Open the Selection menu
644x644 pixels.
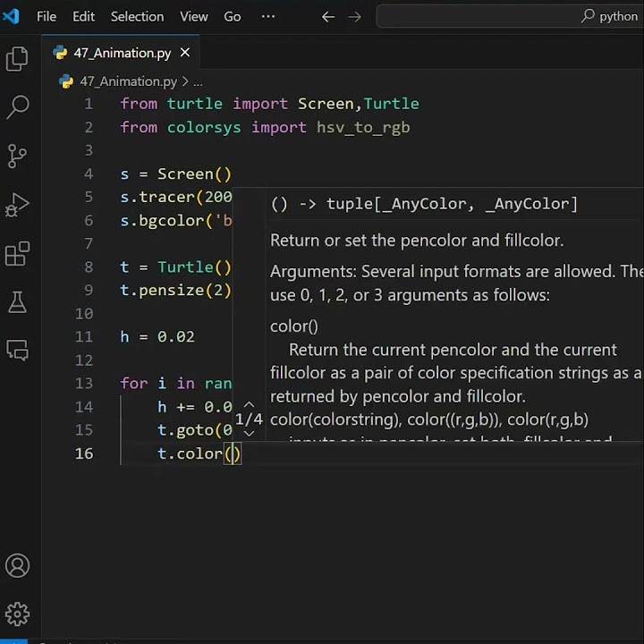coord(137,16)
